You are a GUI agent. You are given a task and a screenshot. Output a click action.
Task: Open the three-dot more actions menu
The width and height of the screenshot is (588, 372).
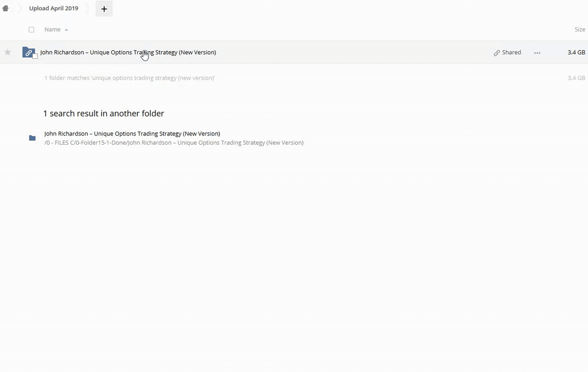537,53
